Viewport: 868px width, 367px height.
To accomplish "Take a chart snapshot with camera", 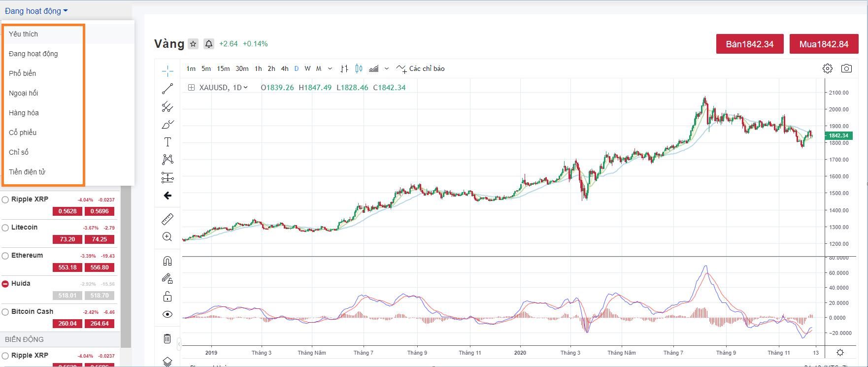I will point(846,68).
